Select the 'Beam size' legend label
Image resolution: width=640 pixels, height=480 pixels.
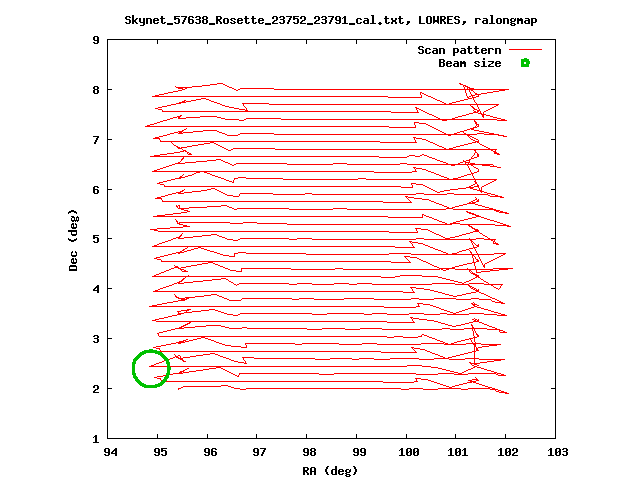pos(470,63)
